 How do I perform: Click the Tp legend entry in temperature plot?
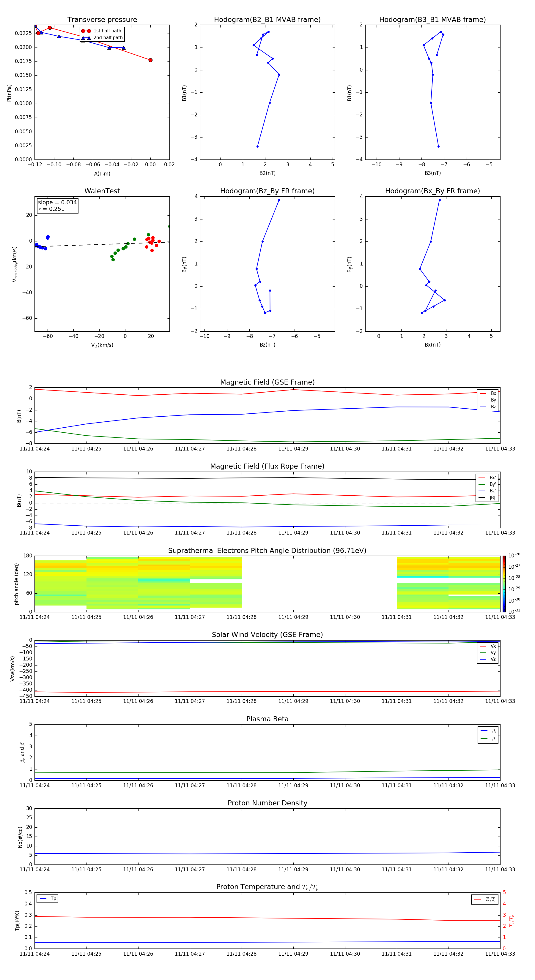coord(48,899)
